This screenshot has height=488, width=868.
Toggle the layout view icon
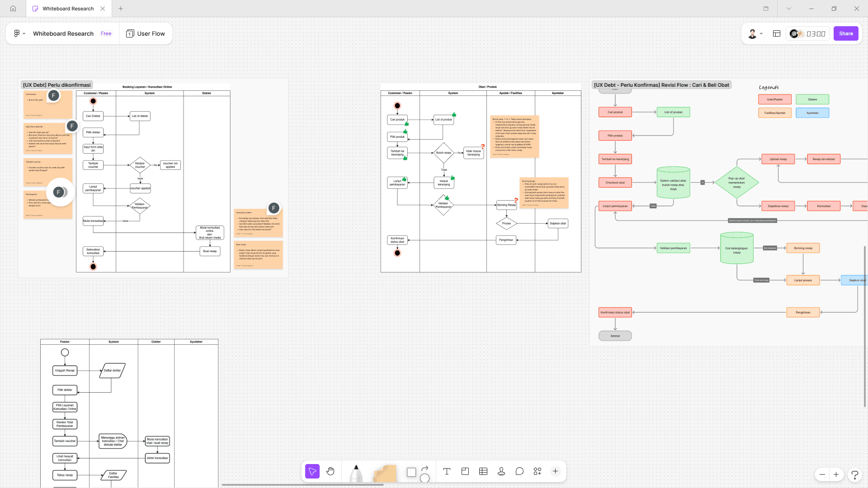click(x=777, y=33)
